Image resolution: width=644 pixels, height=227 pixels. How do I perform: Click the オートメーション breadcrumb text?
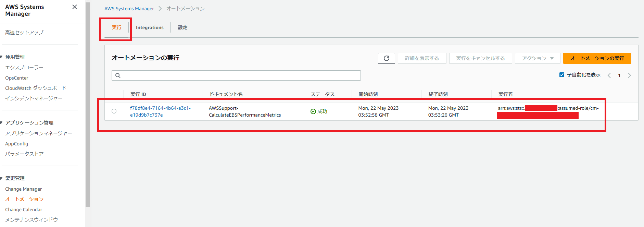pyautogui.click(x=185, y=9)
